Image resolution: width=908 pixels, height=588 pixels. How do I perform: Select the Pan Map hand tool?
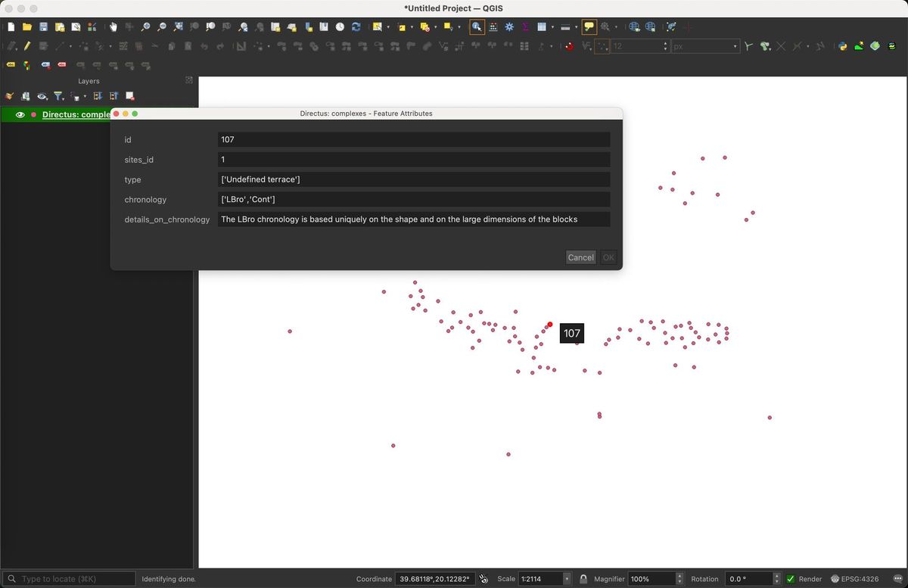point(113,27)
